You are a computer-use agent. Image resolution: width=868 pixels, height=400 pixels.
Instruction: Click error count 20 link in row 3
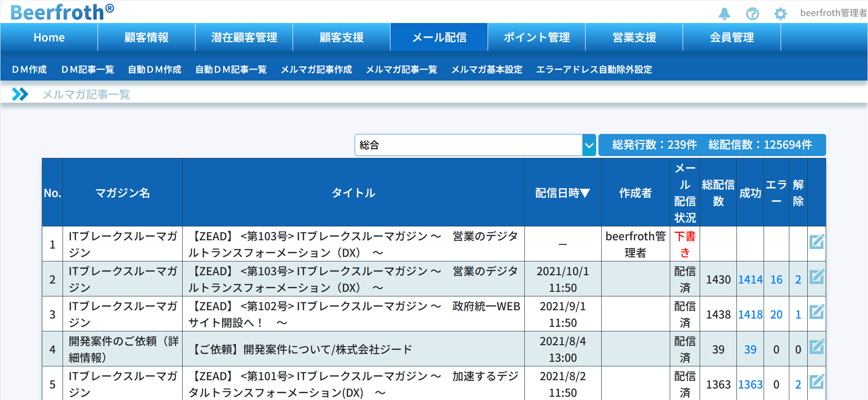coord(776,314)
